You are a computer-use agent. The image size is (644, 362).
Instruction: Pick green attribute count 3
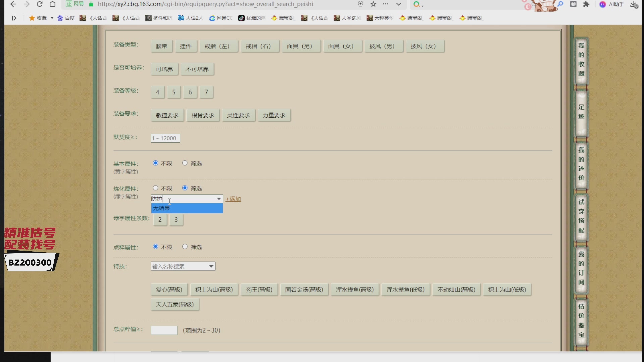[176, 219]
